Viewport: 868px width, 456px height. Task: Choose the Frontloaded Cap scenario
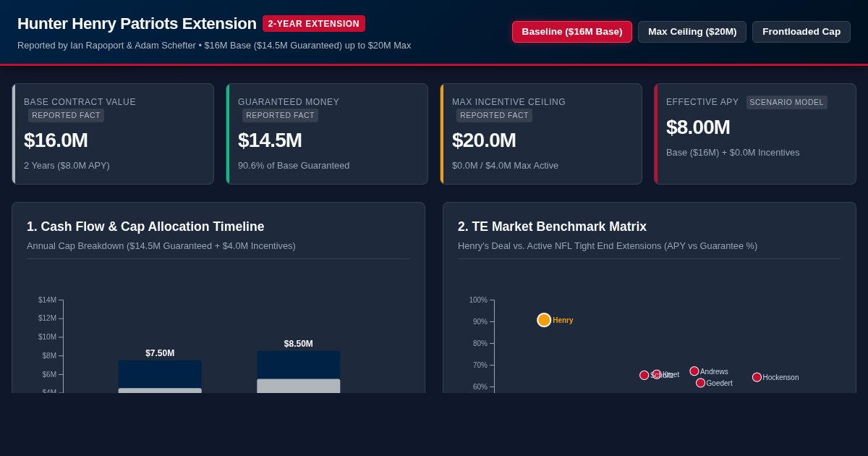click(801, 32)
